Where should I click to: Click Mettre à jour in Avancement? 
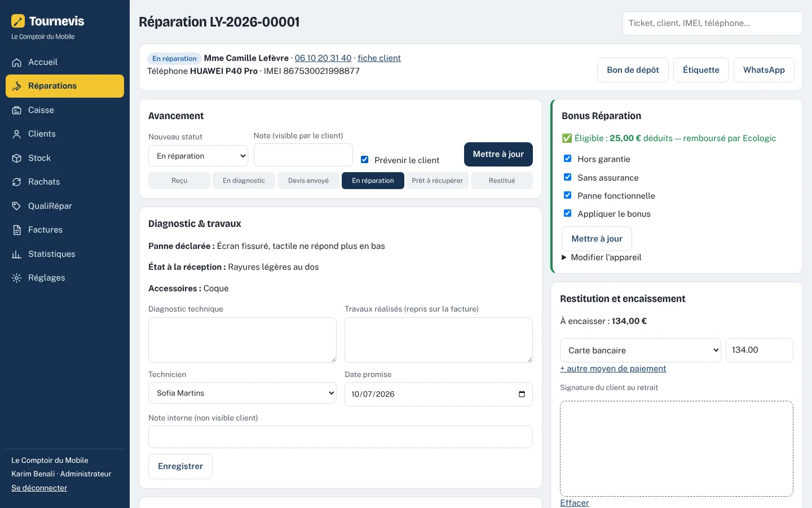tap(498, 154)
